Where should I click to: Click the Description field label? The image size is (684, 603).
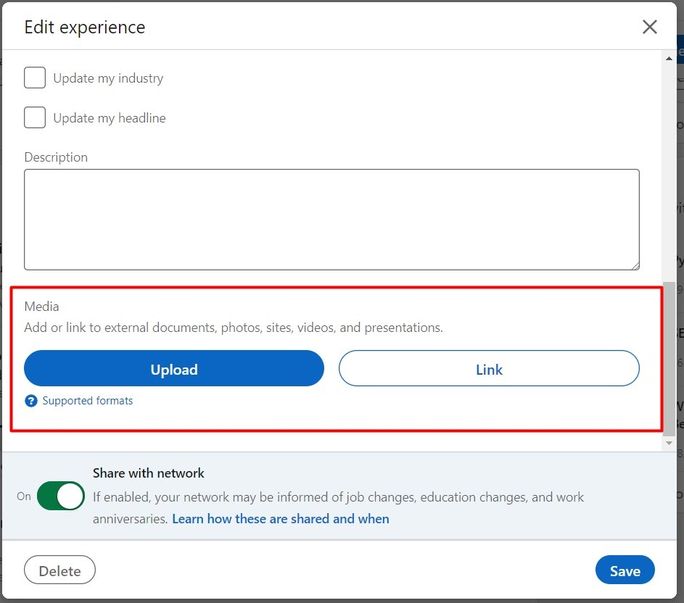click(56, 157)
